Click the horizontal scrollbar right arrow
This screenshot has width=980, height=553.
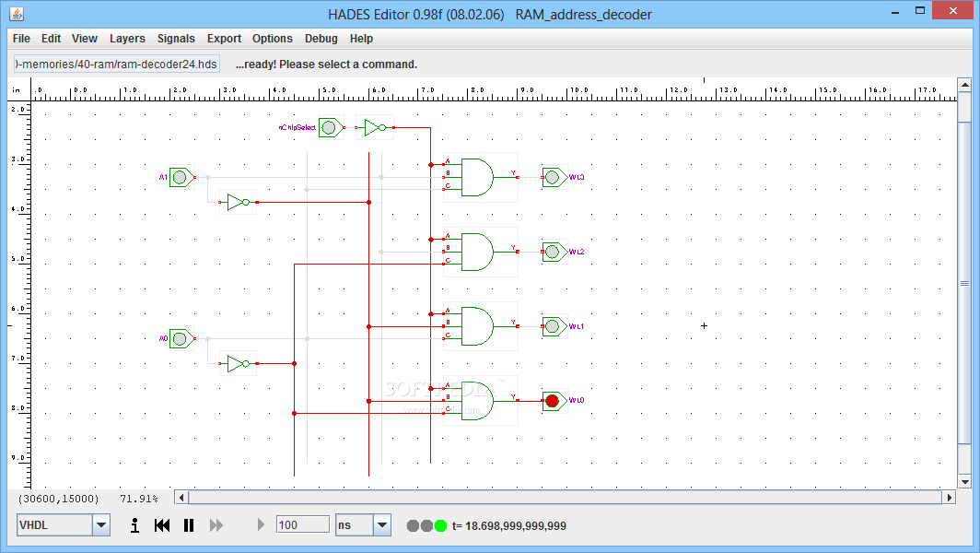pyautogui.click(x=950, y=498)
